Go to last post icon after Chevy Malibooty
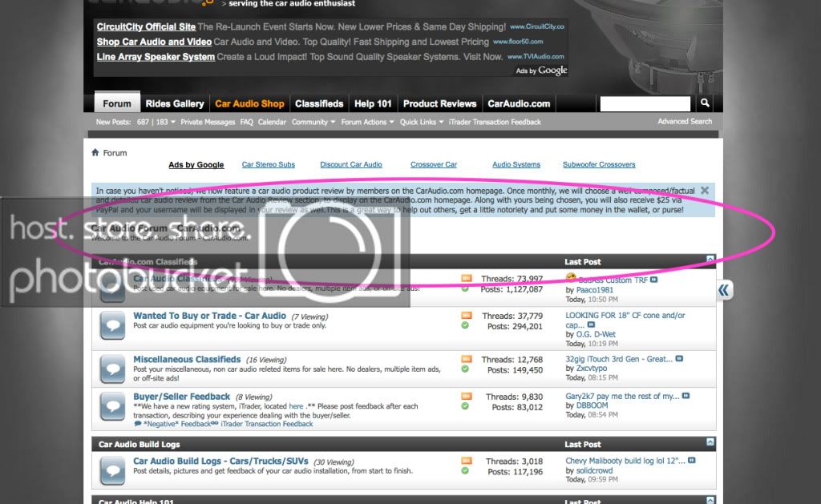The width and height of the screenshot is (821, 504). [692, 461]
